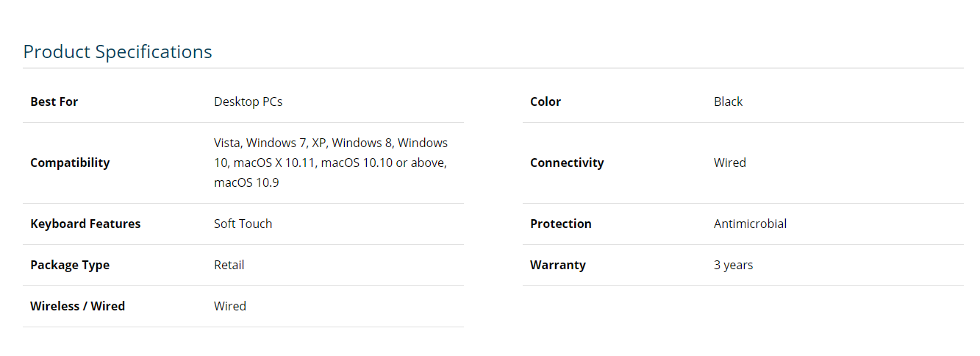Click the Warranty label
The height and width of the screenshot is (356, 980).
pyautogui.click(x=557, y=265)
